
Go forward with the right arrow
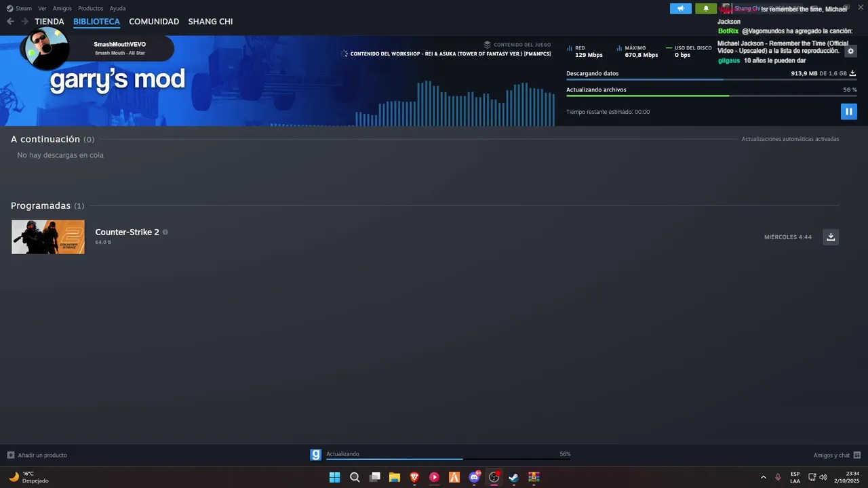tap(24, 22)
